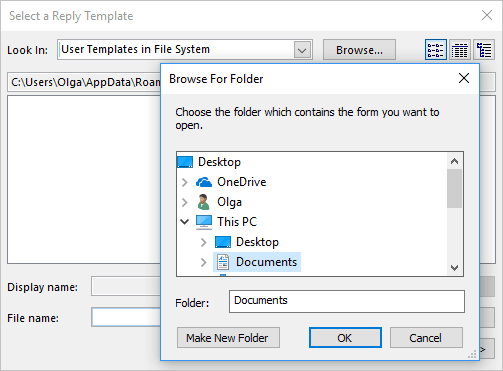Confirm with OK button

pos(345,338)
